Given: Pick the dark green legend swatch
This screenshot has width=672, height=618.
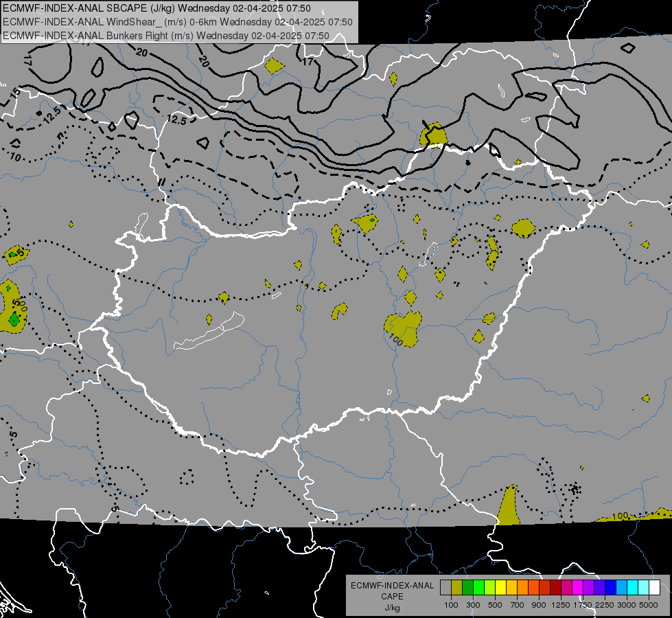Looking at the screenshot, I should pyautogui.click(x=467, y=587).
